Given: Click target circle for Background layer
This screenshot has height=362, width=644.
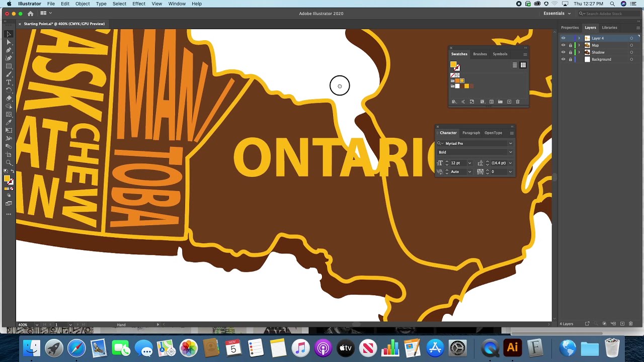Looking at the screenshot, I should tap(631, 59).
